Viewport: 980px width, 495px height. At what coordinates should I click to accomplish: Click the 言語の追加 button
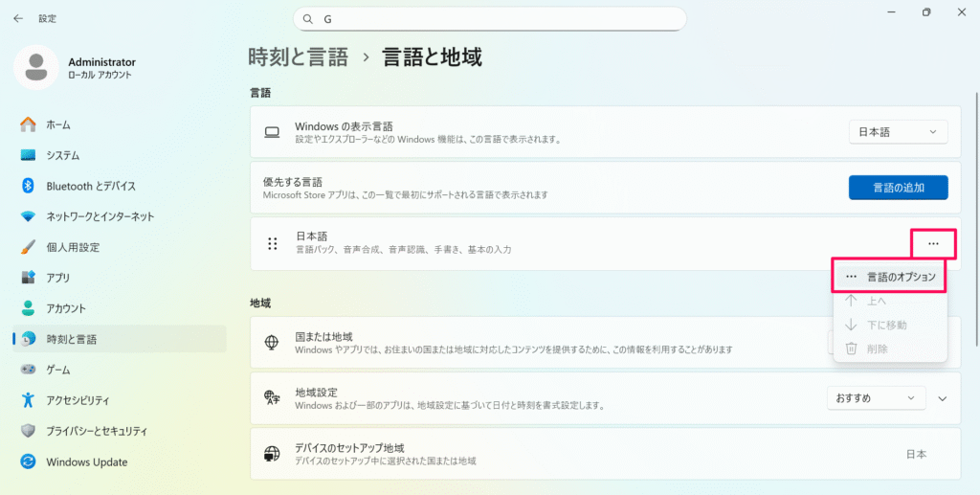click(x=898, y=188)
